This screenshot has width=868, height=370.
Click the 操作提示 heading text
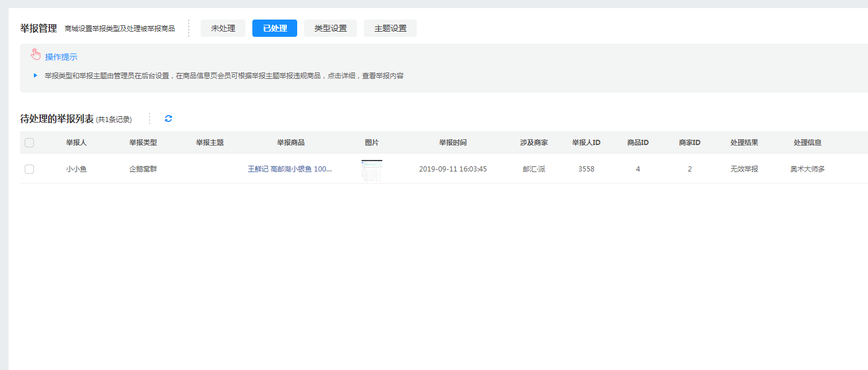(61, 57)
